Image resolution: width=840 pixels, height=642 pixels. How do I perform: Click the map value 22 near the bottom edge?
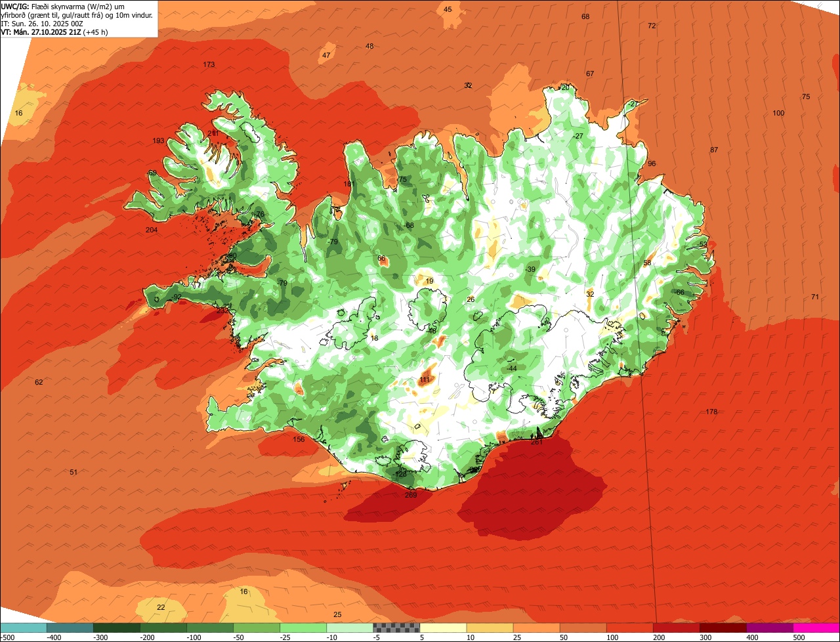tap(161, 607)
